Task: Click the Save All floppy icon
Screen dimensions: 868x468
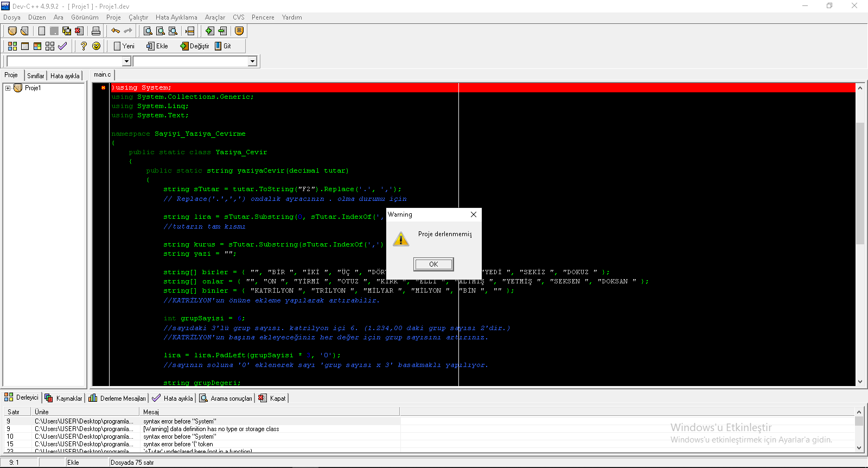Action: (67, 31)
